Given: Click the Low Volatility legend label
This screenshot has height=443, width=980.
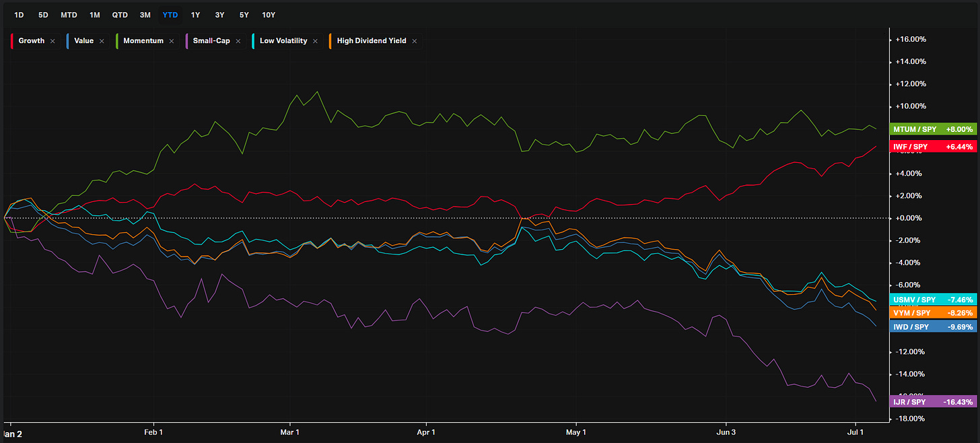Looking at the screenshot, I should pos(283,41).
